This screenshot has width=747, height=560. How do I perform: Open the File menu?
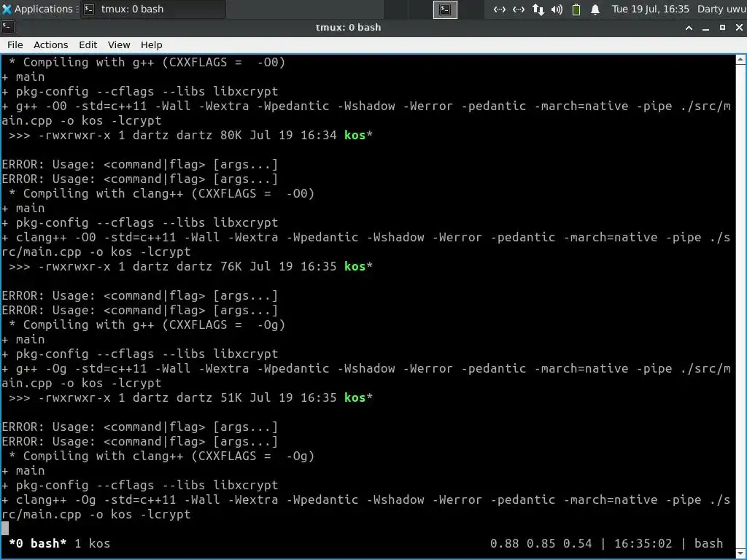coord(15,44)
